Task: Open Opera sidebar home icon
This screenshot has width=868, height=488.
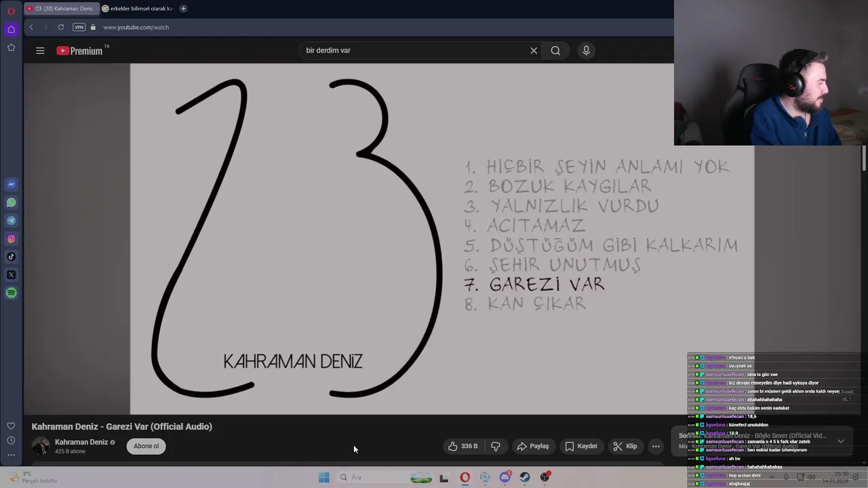Action: click(11, 29)
